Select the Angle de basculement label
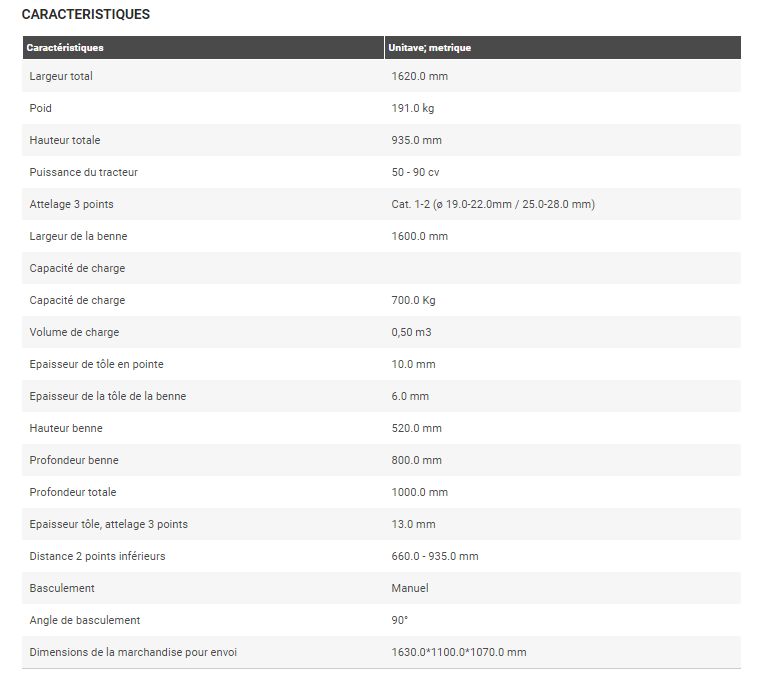The image size is (779, 685). 85,620
